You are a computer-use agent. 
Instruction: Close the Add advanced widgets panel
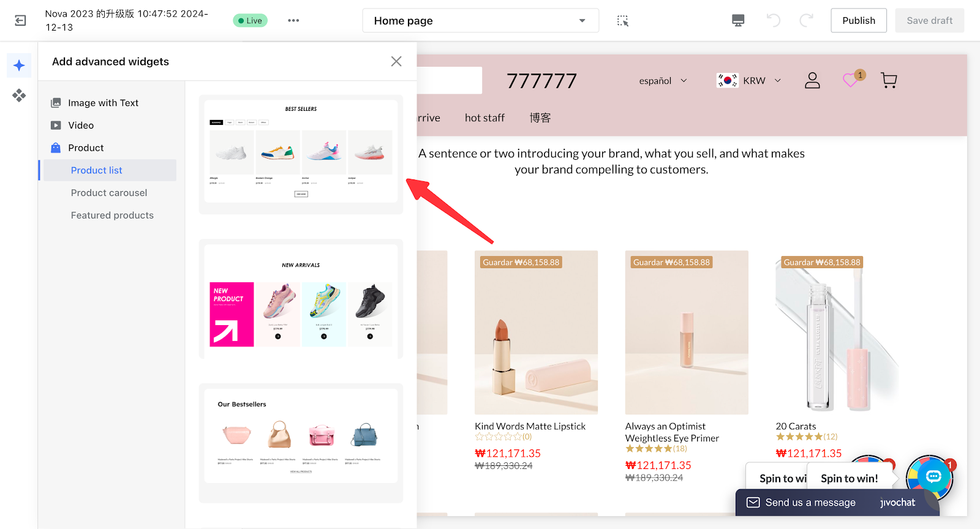(x=396, y=61)
